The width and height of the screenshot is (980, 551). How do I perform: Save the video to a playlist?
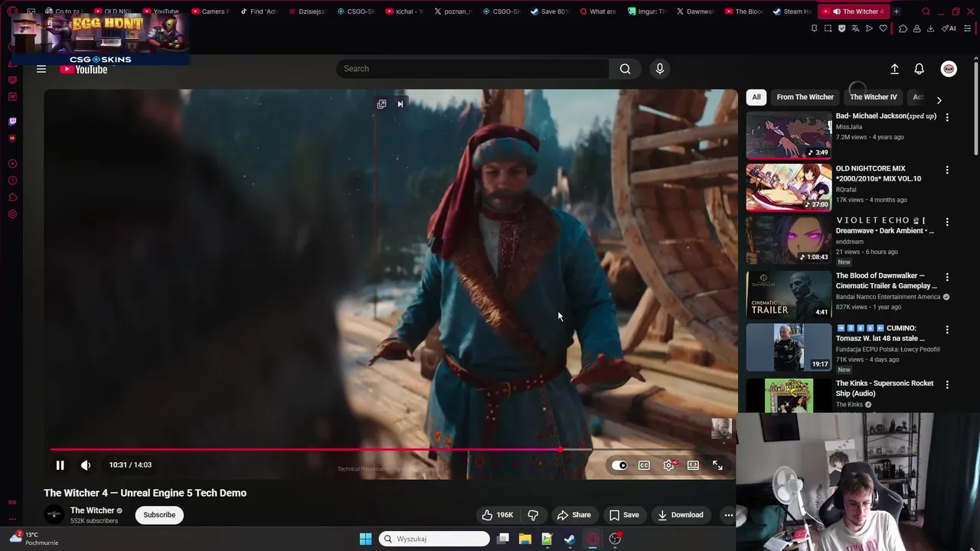[x=624, y=515]
